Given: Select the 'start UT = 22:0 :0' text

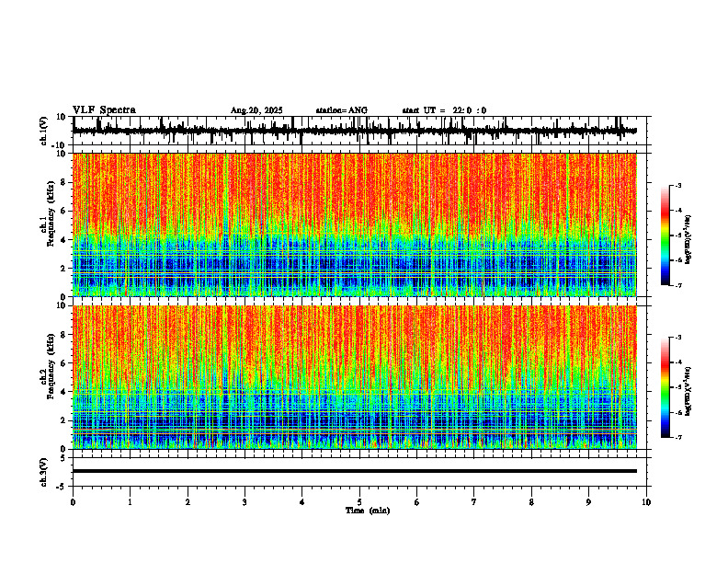Looking at the screenshot, I should (444, 110).
